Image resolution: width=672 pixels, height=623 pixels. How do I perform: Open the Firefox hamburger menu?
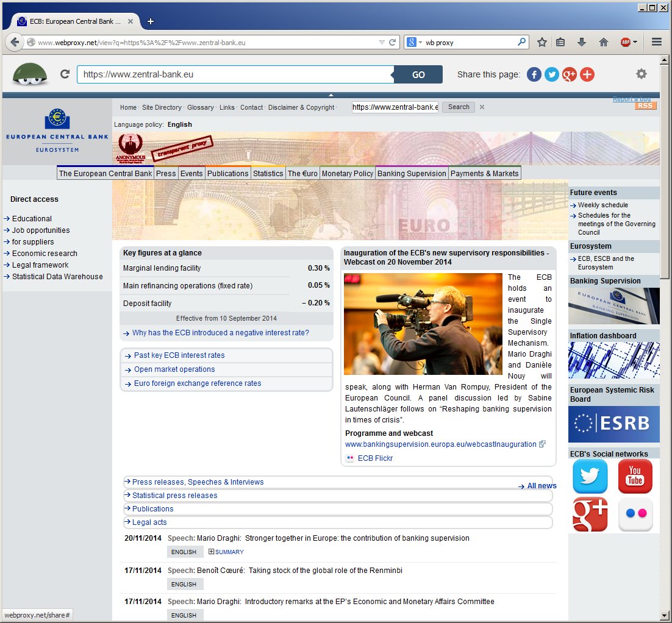tap(657, 42)
